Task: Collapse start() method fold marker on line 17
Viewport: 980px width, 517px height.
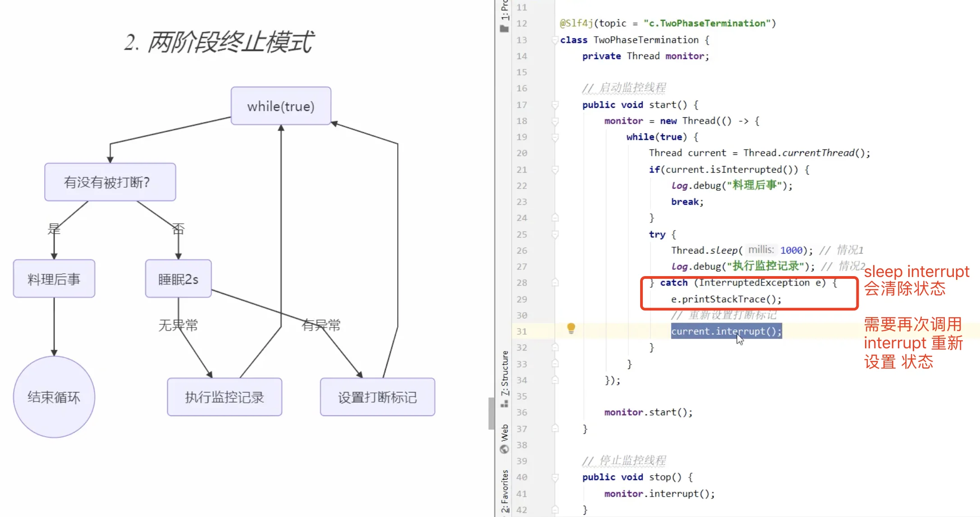Action: pos(555,105)
